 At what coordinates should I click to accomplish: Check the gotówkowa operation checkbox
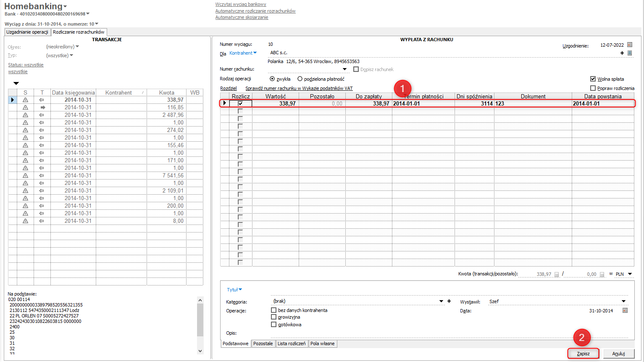pyautogui.click(x=274, y=325)
